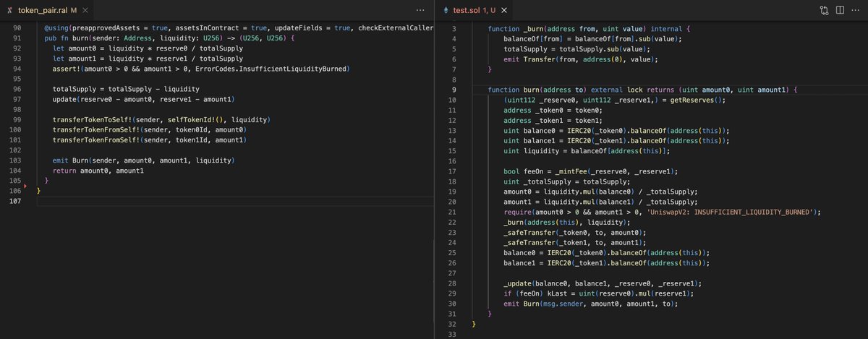The width and height of the screenshot is (868, 339).
Task: Click the Split Editor Right icon
Action: pos(839,10)
